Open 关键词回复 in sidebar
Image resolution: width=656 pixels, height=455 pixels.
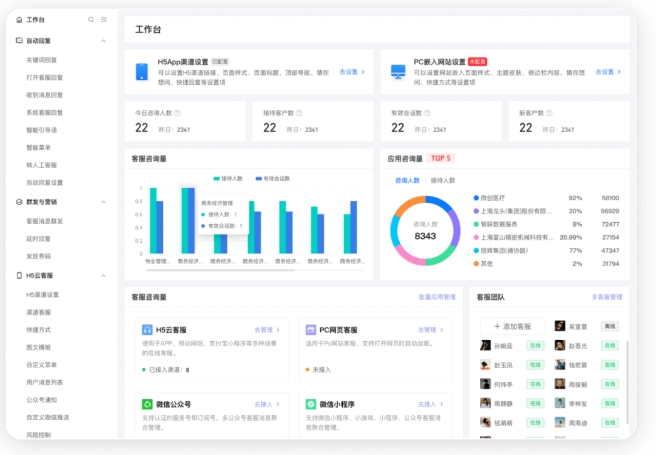(41, 60)
